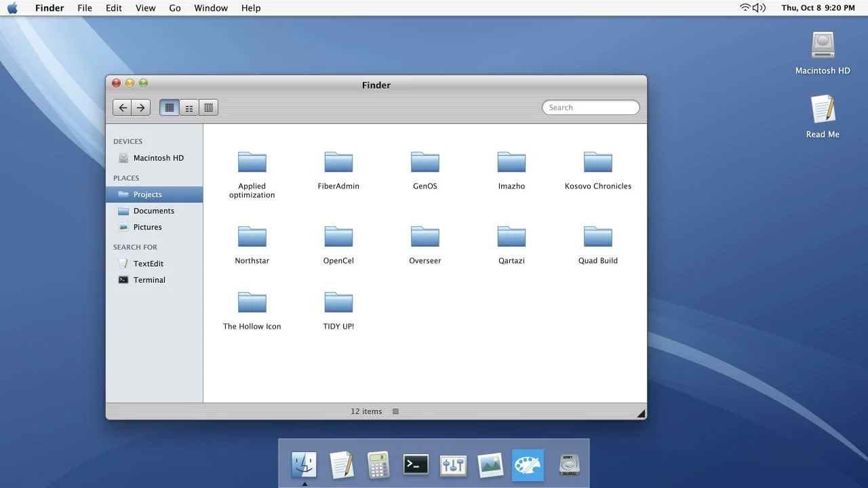
Task: Launch Calculator from the Dock
Action: 378,465
